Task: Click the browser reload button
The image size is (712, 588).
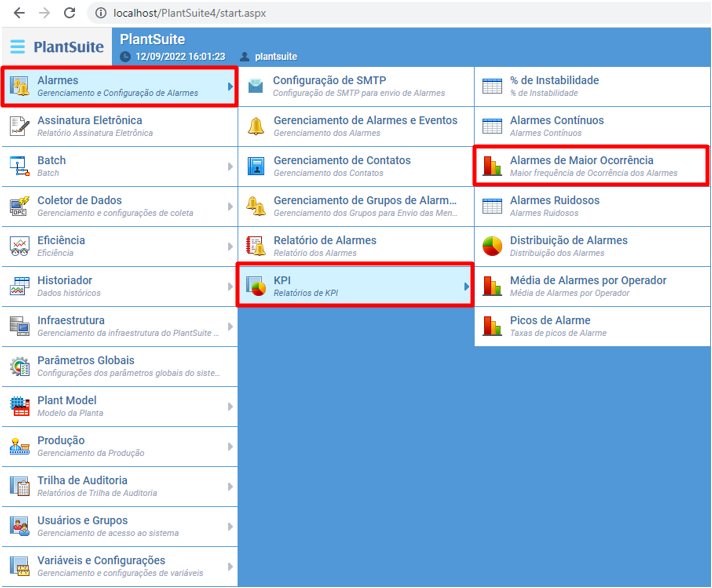Action: [x=69, y=13]
